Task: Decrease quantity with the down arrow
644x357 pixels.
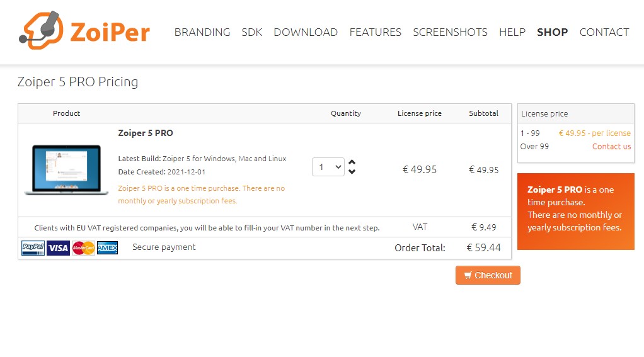Action: coord(352,171)
